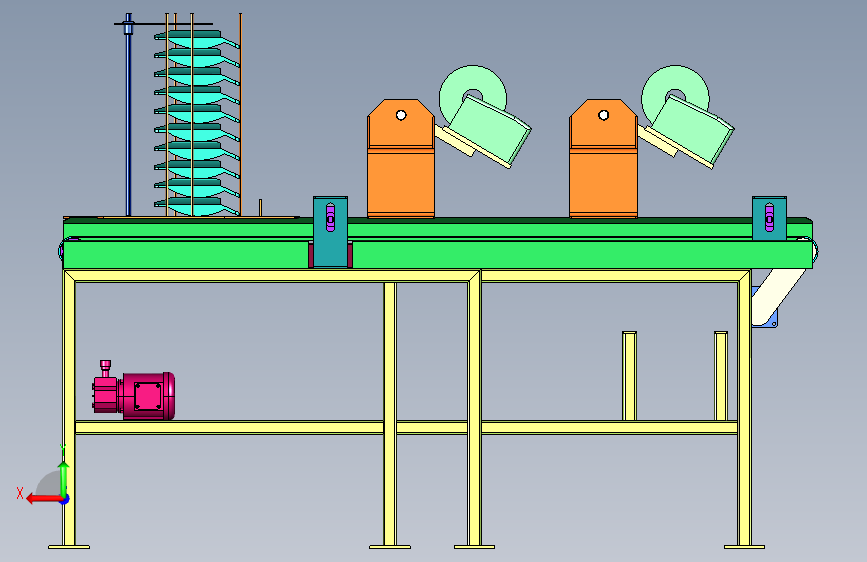Select the left inclined light-green guide box
Screen dimensions: 867x562
[x=491, y=130]
